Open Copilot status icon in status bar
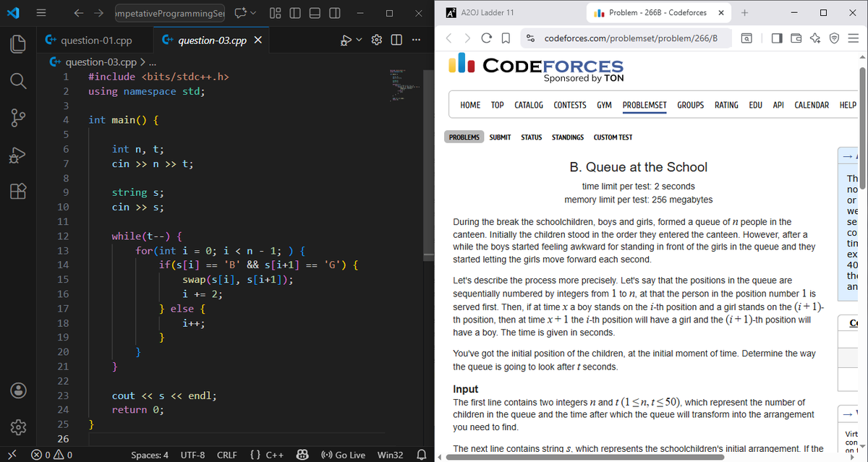 tap(303, 455)
